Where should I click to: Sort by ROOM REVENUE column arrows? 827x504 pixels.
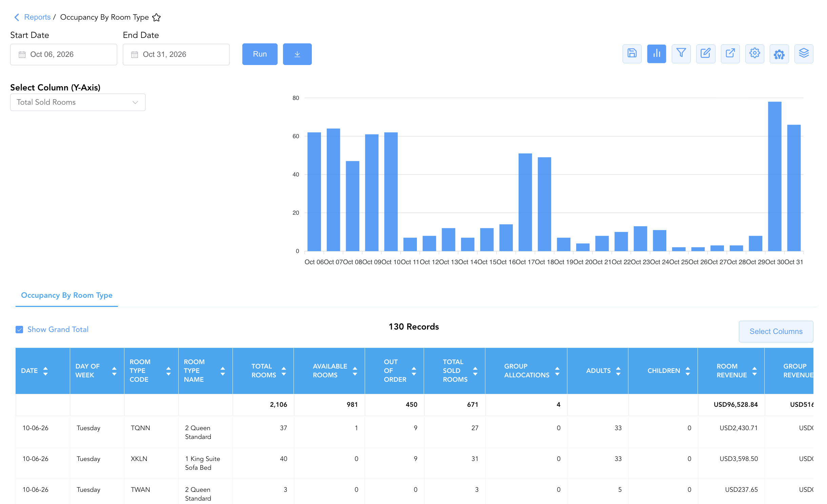point(754,371)
